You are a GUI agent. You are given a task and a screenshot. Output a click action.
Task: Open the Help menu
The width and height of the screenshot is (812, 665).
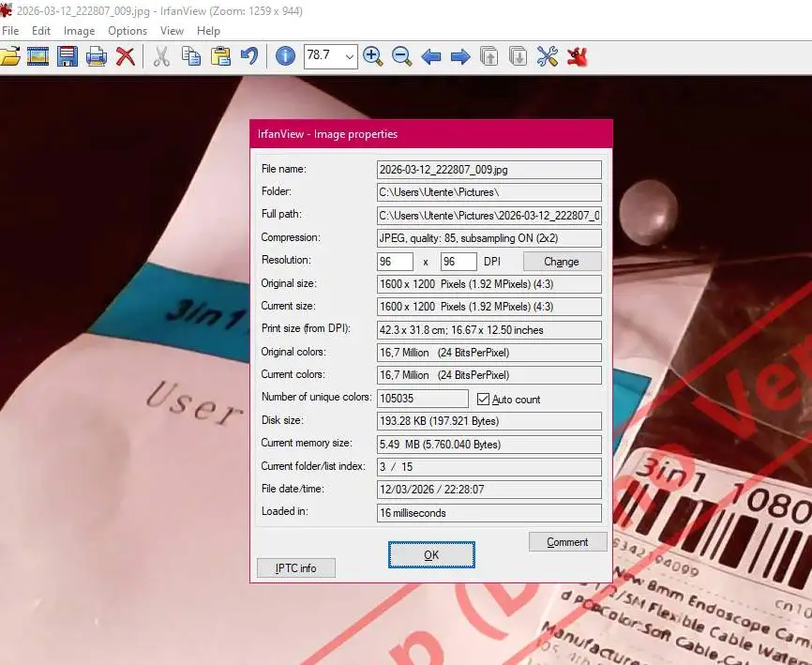point(208,31)
